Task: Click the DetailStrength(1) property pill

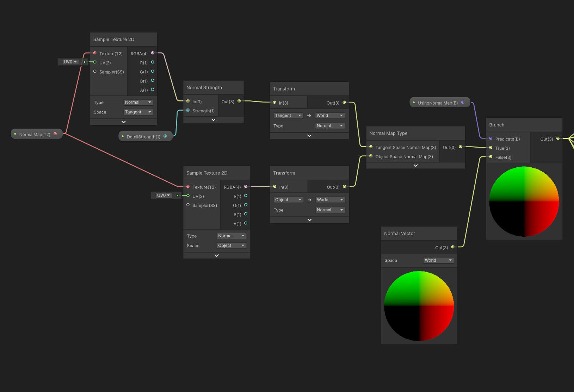Action: point(143,137)
